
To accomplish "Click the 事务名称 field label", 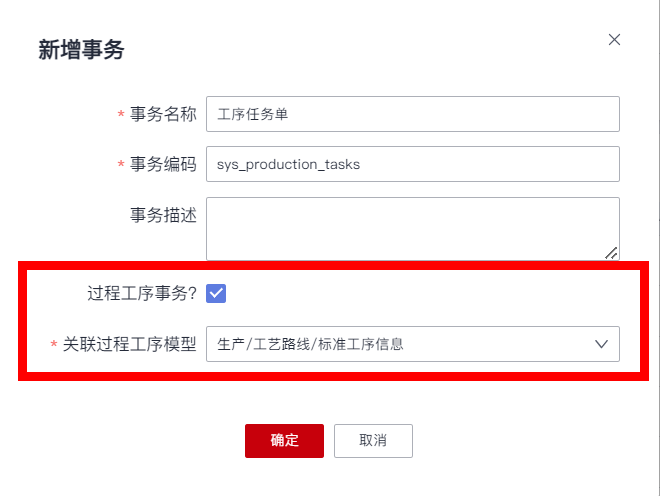I will point(164,114).
